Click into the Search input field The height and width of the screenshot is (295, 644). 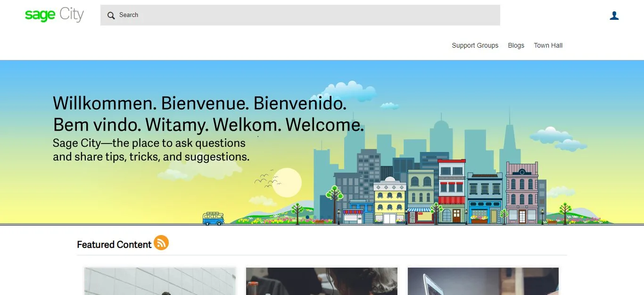[x=300, y=15]
